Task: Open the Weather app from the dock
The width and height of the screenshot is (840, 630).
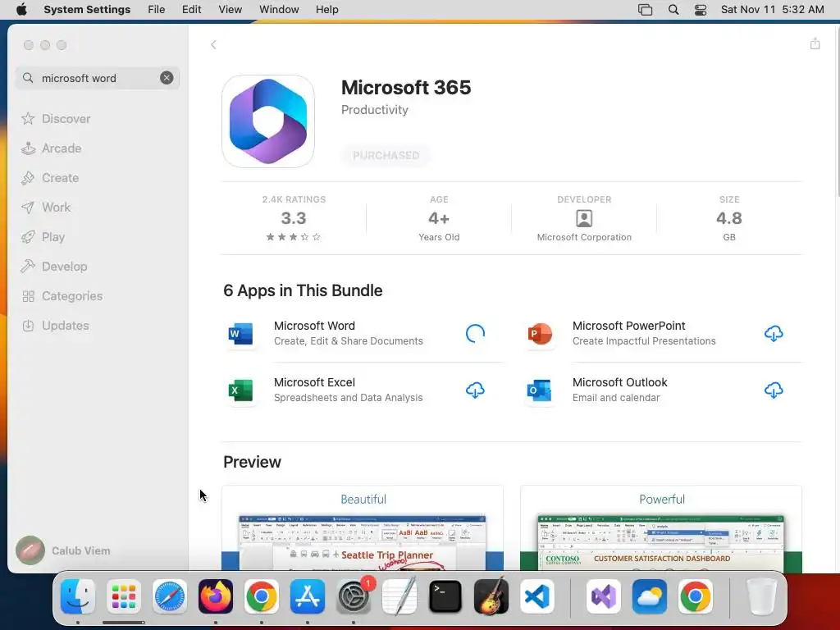Action: pyautogui.click(x=650, y=596)
